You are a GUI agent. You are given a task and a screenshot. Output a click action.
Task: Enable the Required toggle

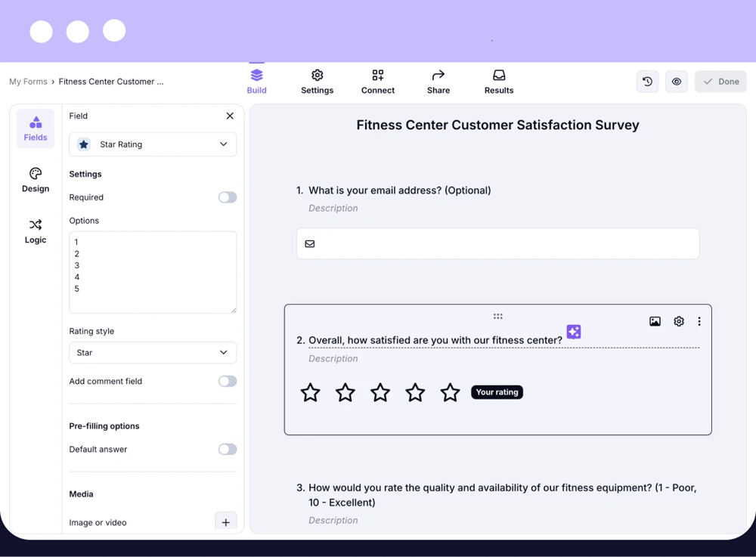227,196
